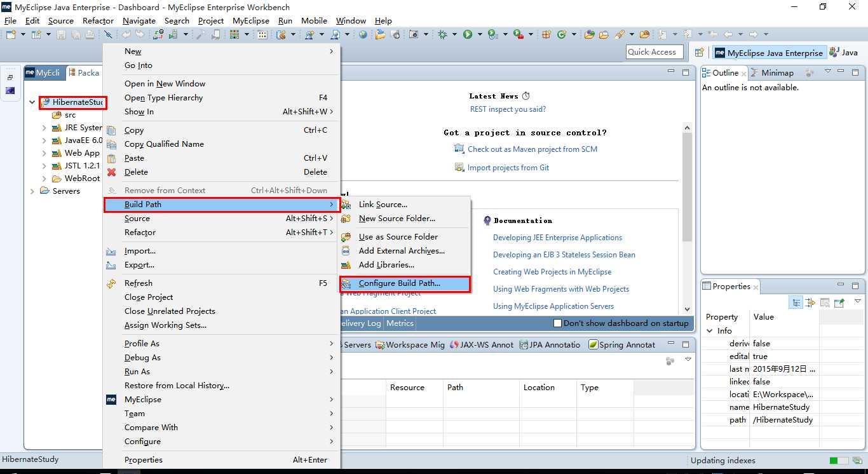This screenshot has height=474, width=868.
Task: Click the 'Location' column header
Action: [x=539, y=388]
